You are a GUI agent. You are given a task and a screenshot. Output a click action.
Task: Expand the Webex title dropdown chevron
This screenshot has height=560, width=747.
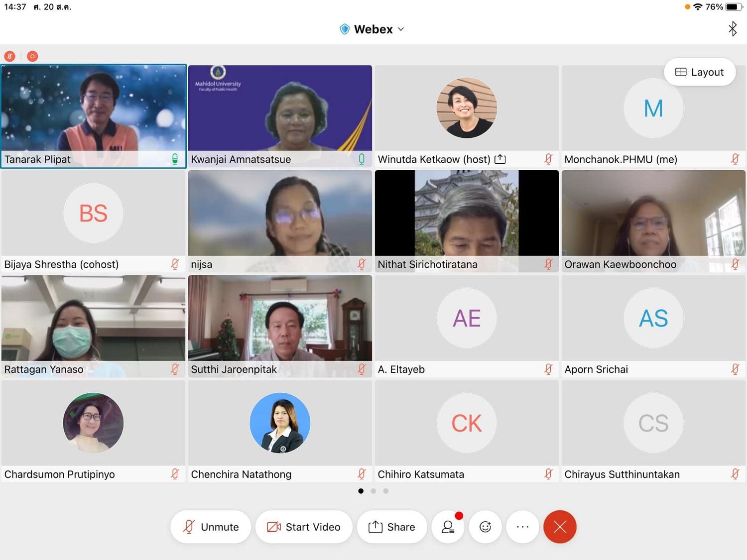pyautogui.click(x=401, y=29)
